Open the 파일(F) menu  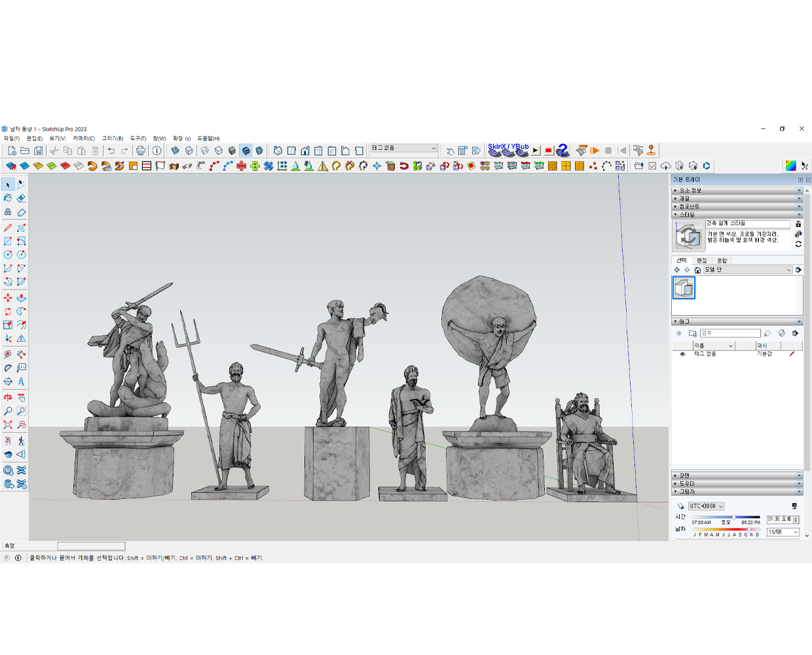(11, 139)
